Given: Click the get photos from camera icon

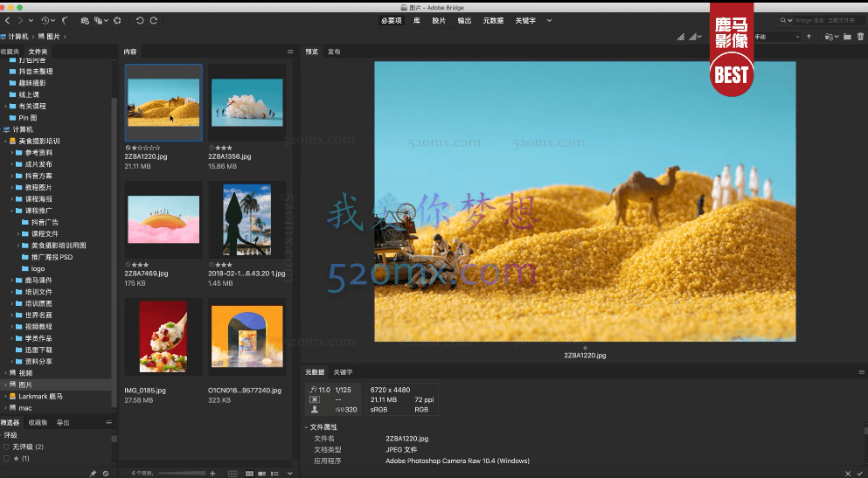Looking at the screenshot, I should tap(85, 19).
